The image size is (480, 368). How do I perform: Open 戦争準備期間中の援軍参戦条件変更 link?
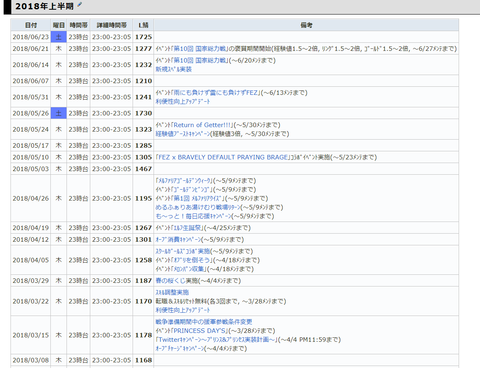(204, 322)
